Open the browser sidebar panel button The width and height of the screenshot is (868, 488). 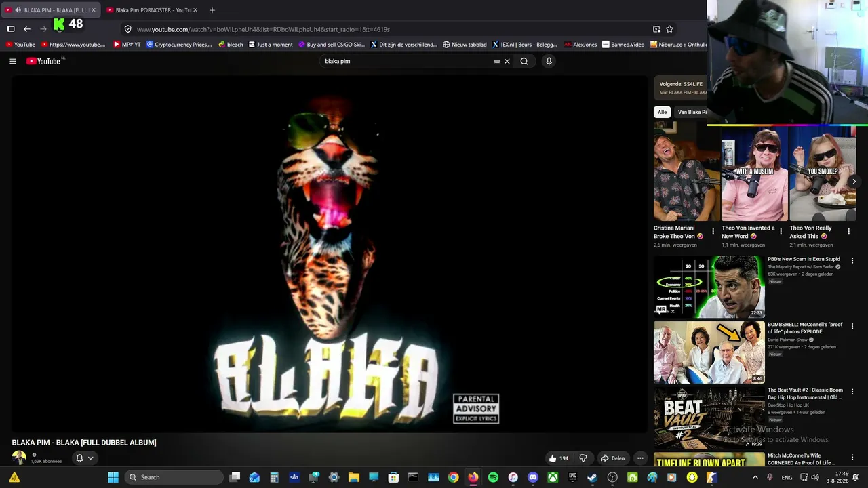click(11, 29)
